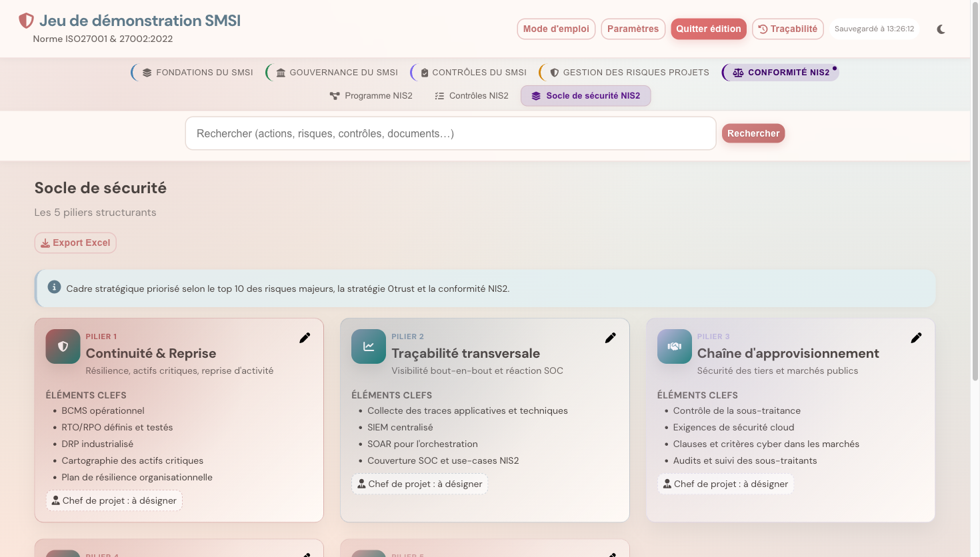Click 'Cartographie des actifs critiques' item
The image size is (980, 557).
point(133,460)
